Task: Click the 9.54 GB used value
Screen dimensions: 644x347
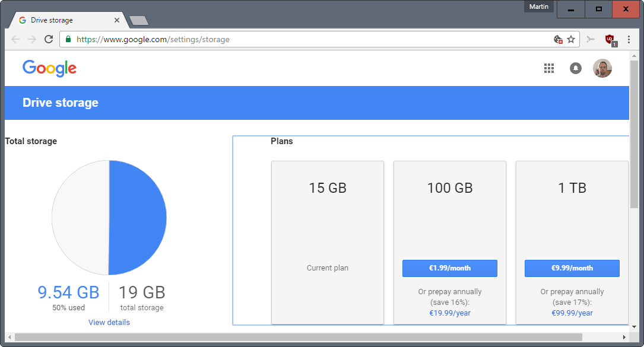Action: click(x=68, y=293)
